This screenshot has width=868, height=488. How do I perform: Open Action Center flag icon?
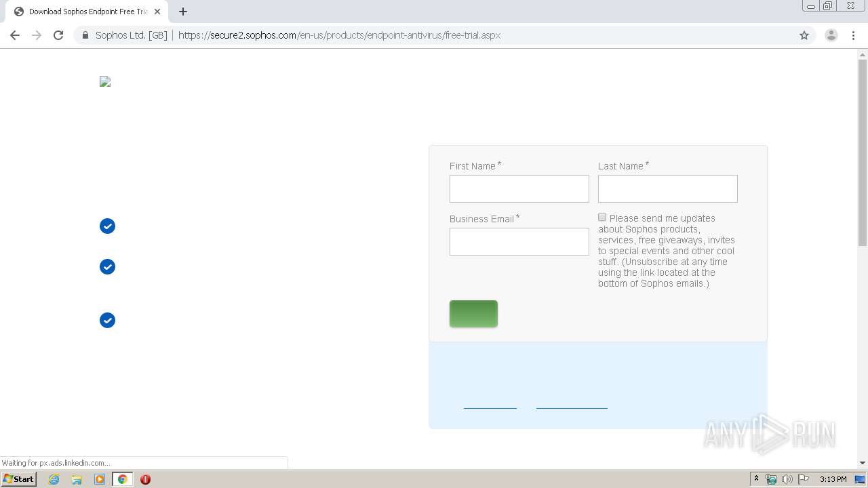point(804,479)
